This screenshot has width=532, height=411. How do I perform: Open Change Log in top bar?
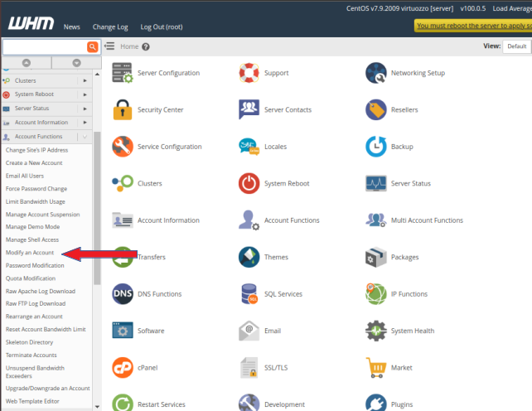110,27
